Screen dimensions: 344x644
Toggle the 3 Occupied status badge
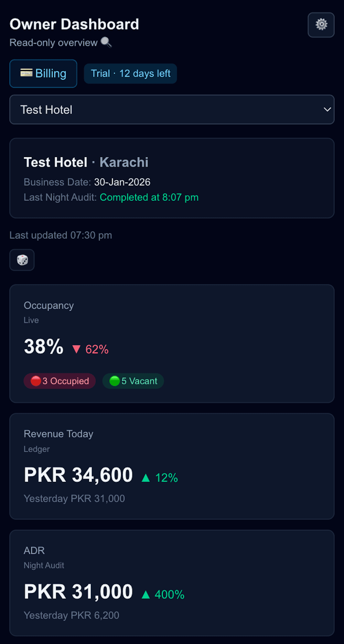tap(59, 381)
